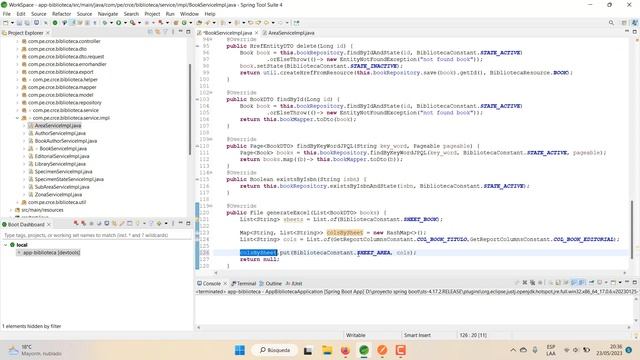Click Start app icon in Boot Dashboard

tap(76, 223)
